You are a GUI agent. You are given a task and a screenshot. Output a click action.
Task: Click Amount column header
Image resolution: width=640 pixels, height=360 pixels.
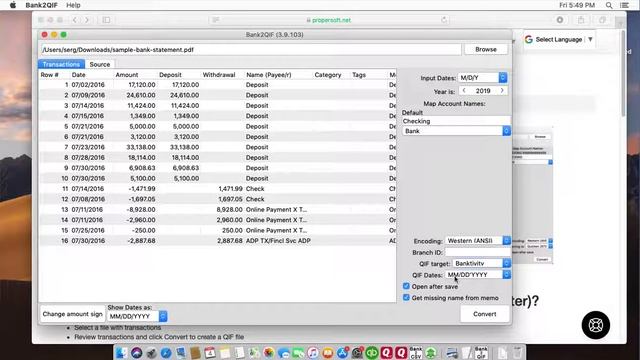click(127, 75)
